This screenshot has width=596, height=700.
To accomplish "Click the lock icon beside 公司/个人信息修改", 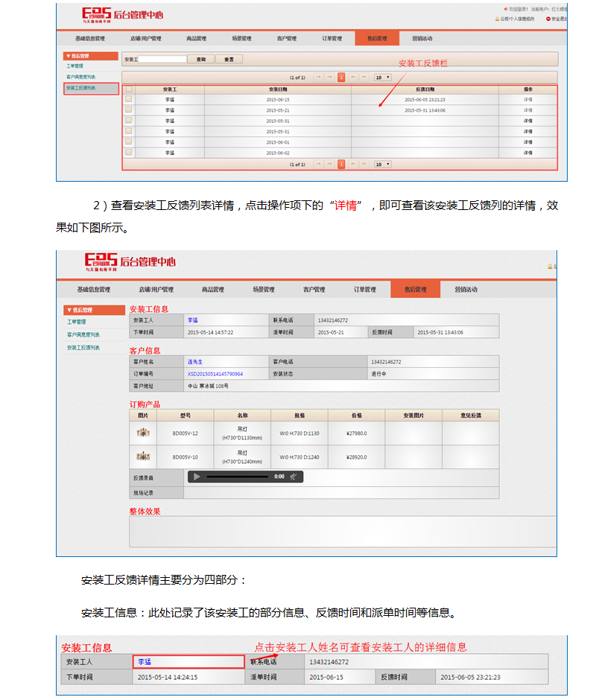I will point(497,19).
